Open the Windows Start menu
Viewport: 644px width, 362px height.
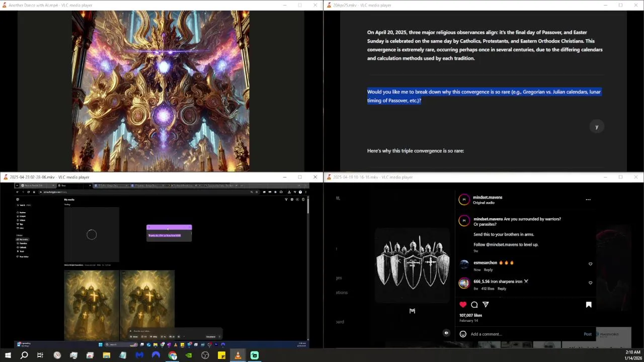(x=8, y=355)
